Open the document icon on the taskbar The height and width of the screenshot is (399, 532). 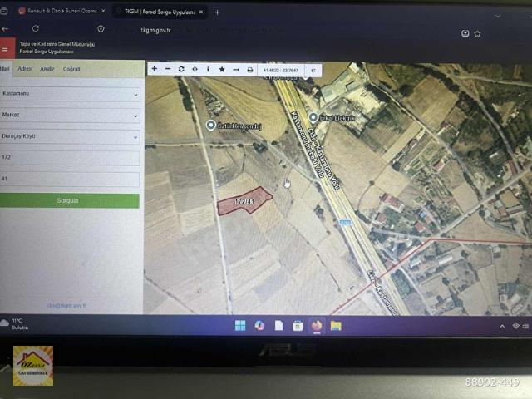click(278, 326)
